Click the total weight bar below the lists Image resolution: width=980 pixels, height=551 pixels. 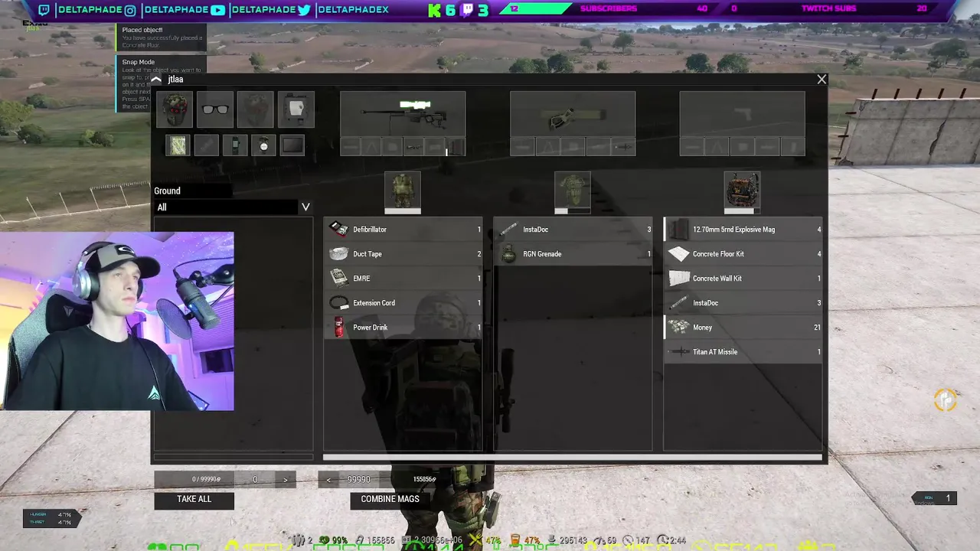[573, 458]
